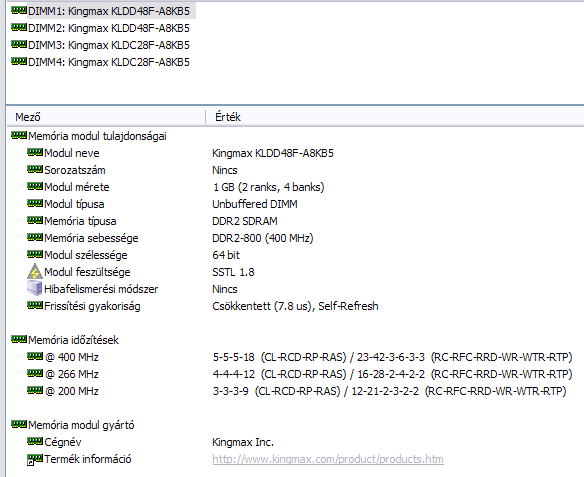
Task: Click the @ 200 MHz timing icon
Action: point(35,390)
